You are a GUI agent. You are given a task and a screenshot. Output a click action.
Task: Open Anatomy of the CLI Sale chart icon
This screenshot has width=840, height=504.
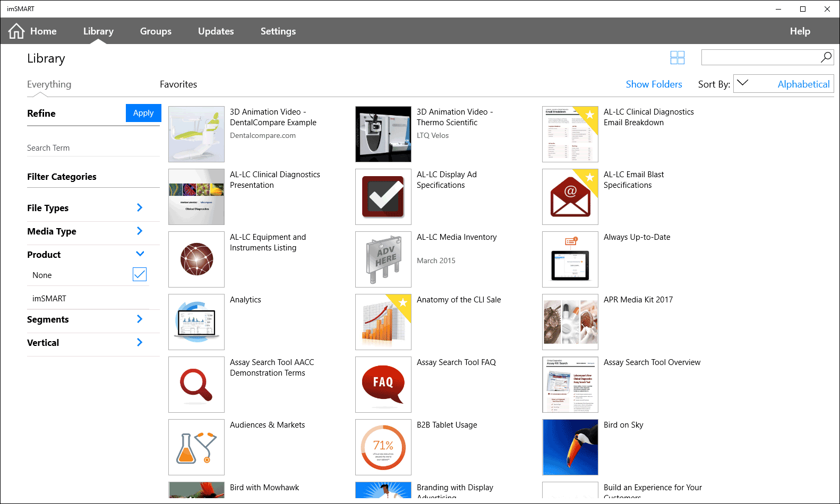coord(383,322)
